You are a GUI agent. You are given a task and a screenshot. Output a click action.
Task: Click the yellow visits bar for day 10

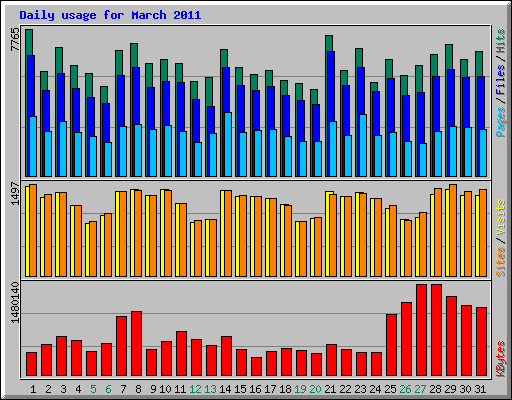point(162,233)
